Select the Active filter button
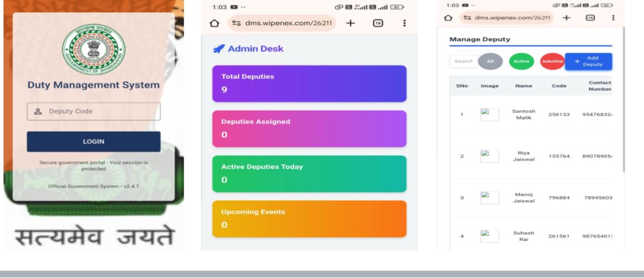This screenshot has width=644, height=278. pyautogui.click(x=522, y=61)
